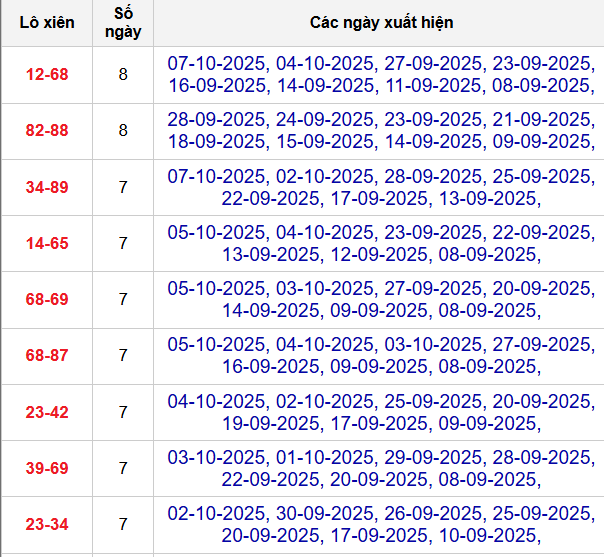Click date 07-10-2025 in the 12-68 row
The height and width of the screenshot is (557, 604).
pyautogui.click(x=215, y=63)
